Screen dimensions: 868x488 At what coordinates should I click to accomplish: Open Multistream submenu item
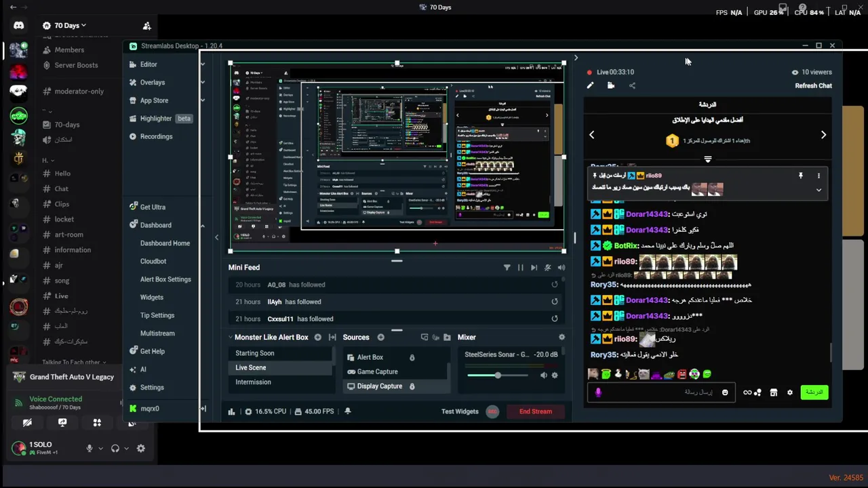(x=157, y=333)
